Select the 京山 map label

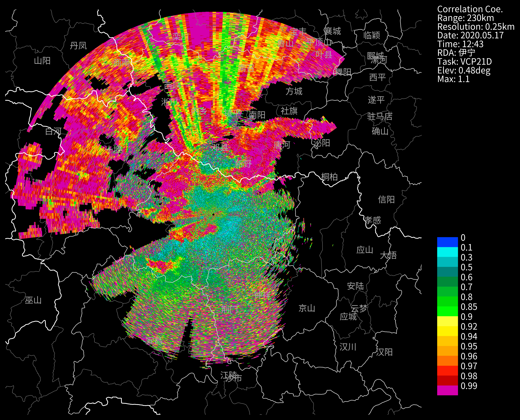coord(307,308)
